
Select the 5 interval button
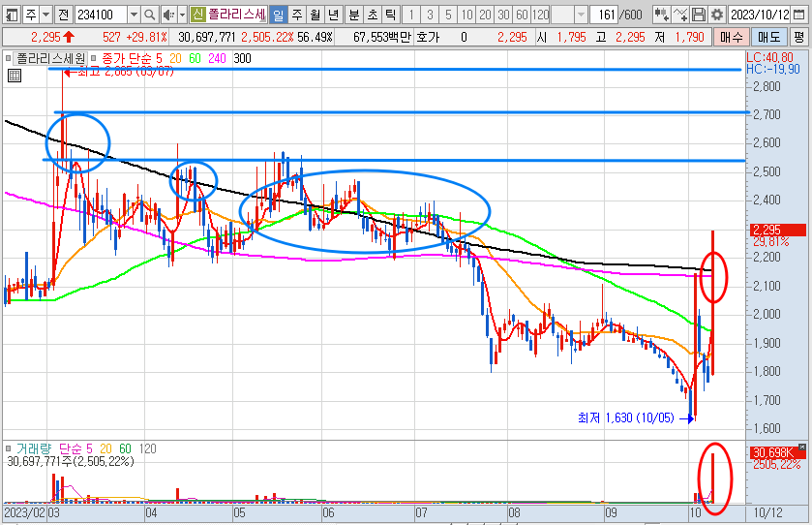[x=448, y=15]
